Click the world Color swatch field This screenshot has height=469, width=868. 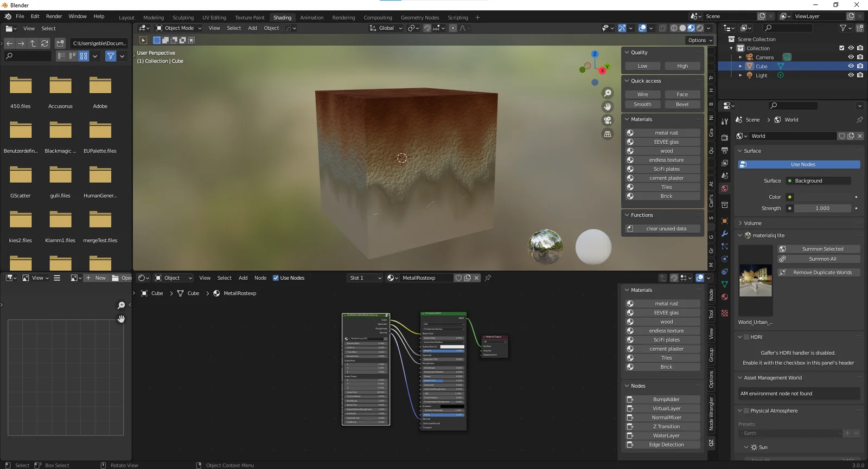pos(824,197)
